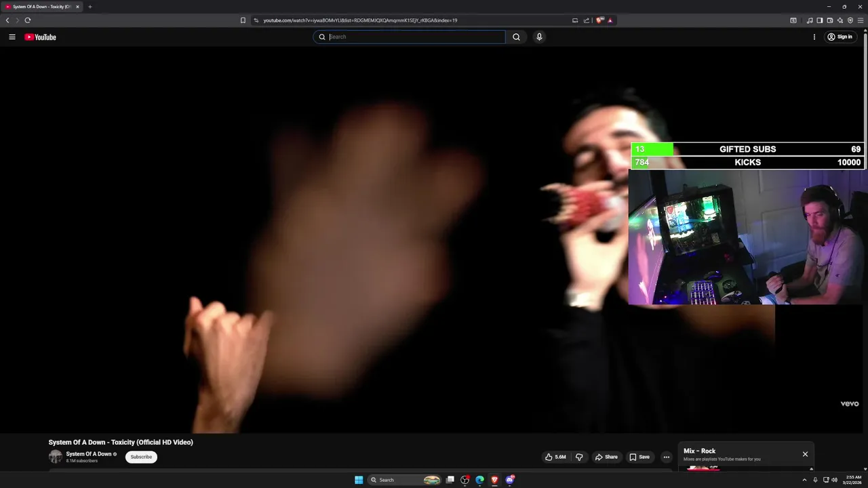
Task: Subscribe to System Of A Down channel
Action: (x=141, y=457)
